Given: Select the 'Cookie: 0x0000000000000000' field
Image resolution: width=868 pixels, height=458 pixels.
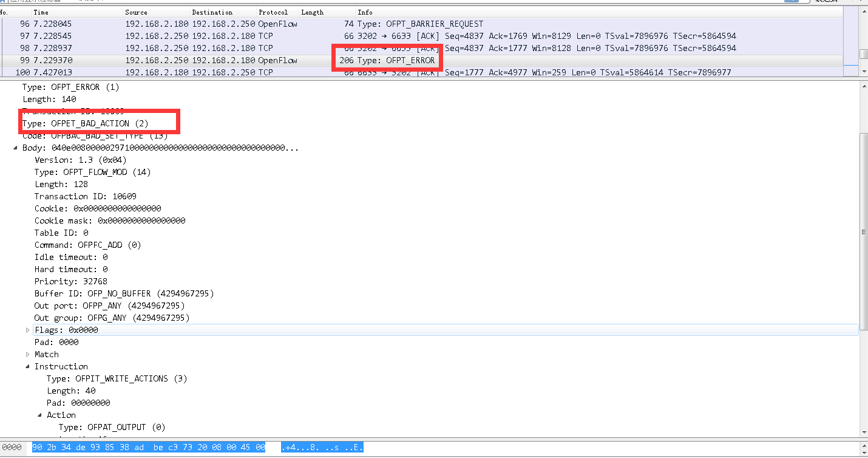Looking at the screenshot, I should tap(98, 208).
